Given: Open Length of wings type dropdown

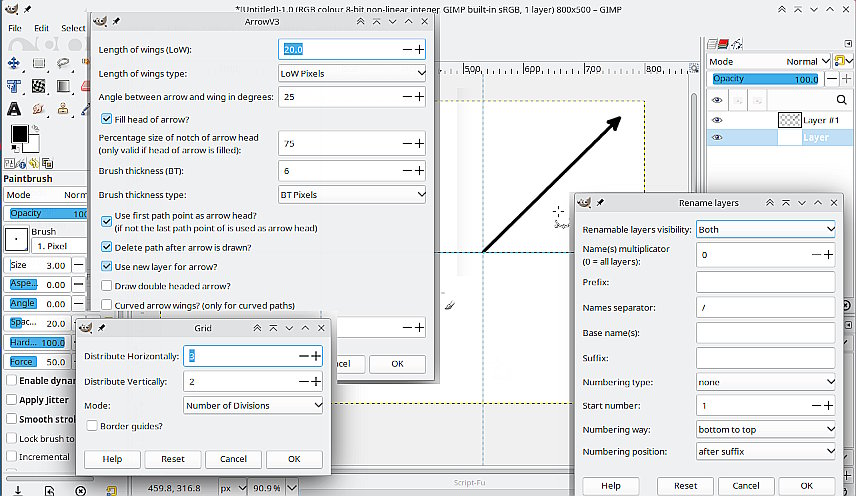Looking at the screenshot, I should point(352,73).
